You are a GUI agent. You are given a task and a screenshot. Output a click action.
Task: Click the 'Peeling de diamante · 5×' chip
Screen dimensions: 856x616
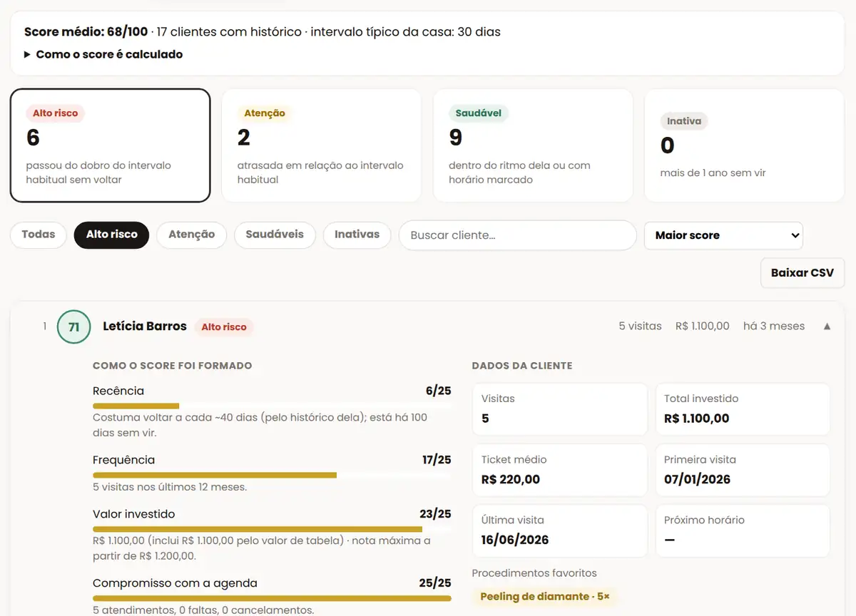[545, 597]
